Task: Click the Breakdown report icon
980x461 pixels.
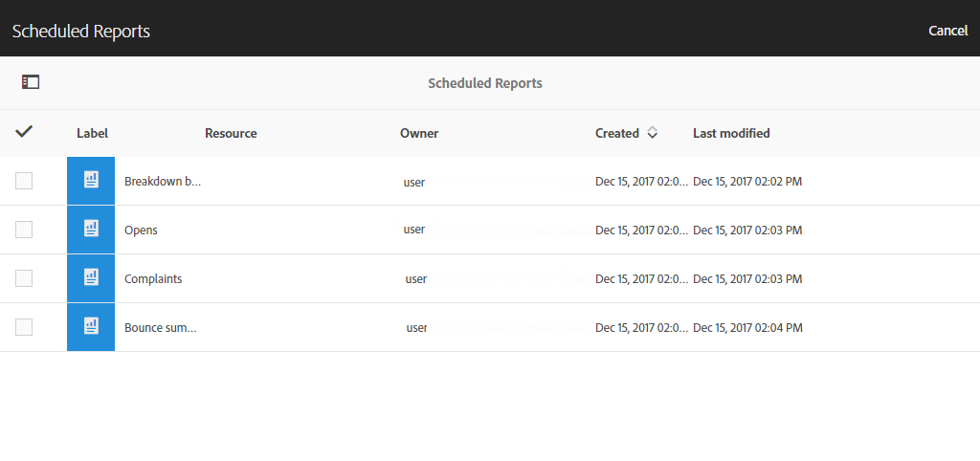Action: (x=91, y=181)
